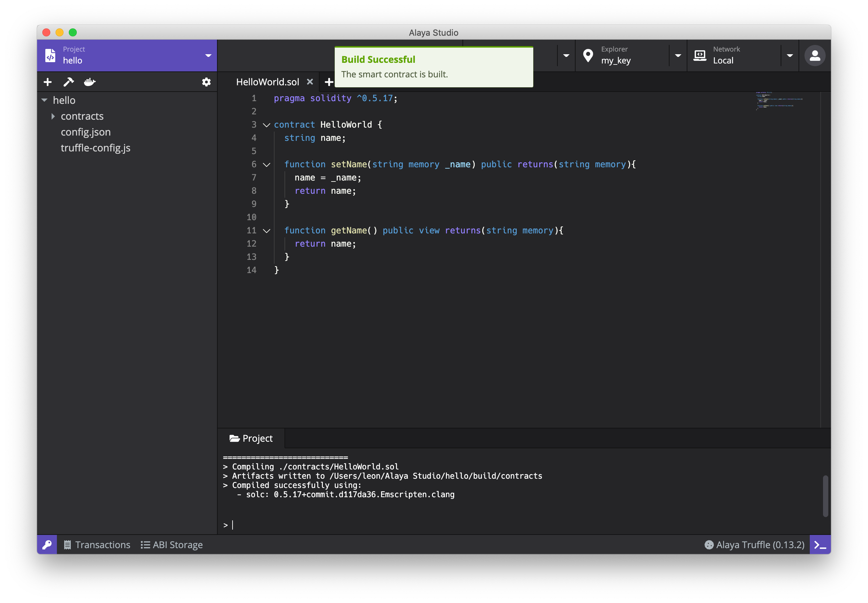Open the Network Local dropdown arrow
This screenshot has height=603, width=868.
790,56
